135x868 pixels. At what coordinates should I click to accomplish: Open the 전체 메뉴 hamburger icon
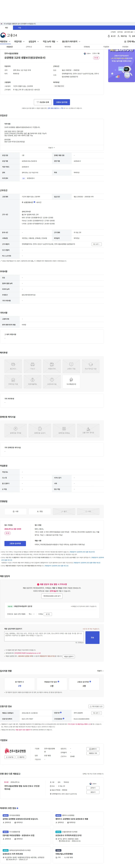click(x=130, y=42)
